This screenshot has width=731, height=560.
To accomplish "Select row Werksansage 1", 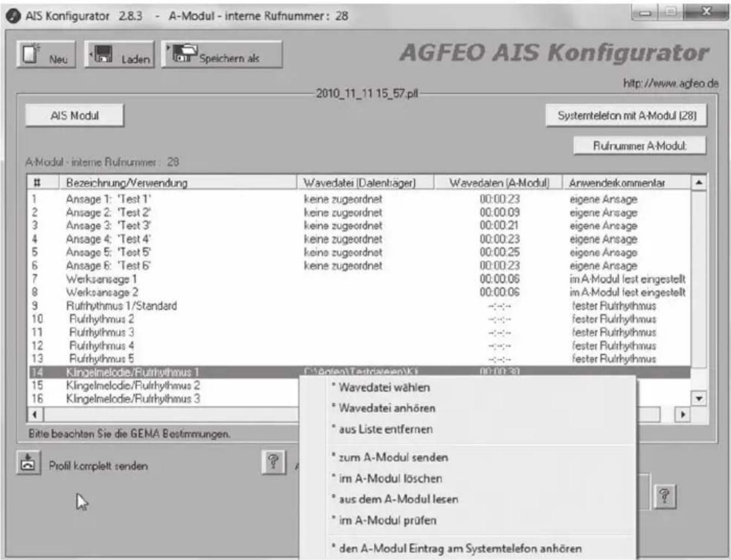I will 359,279.
